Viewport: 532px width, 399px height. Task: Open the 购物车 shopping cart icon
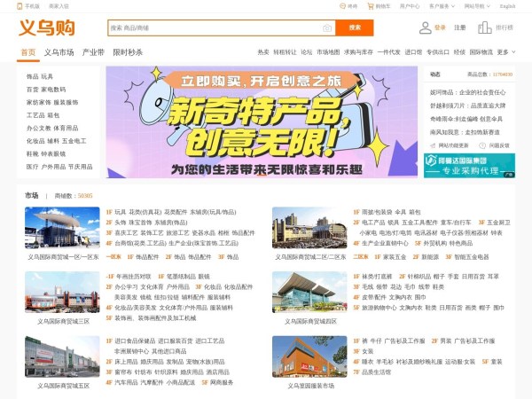(x=371, y=5)
